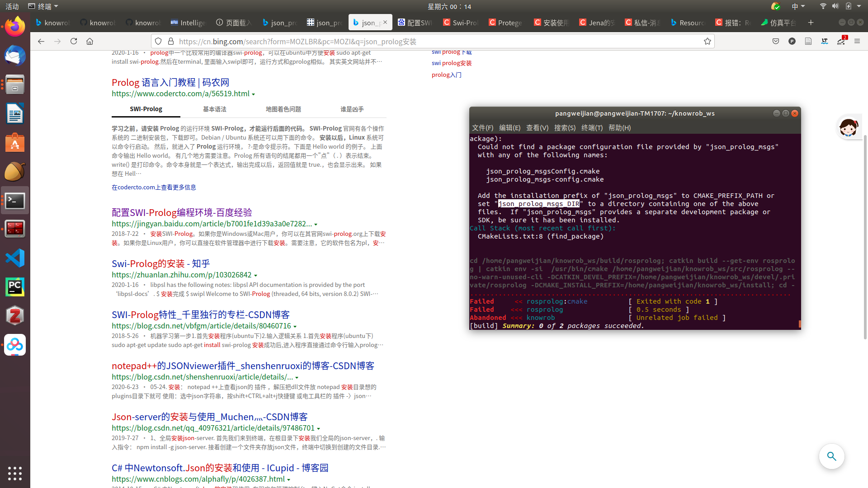The image size is (868, 488).
Task: Open the 中文 input method dropdown
Action: [x=798, y=6]
